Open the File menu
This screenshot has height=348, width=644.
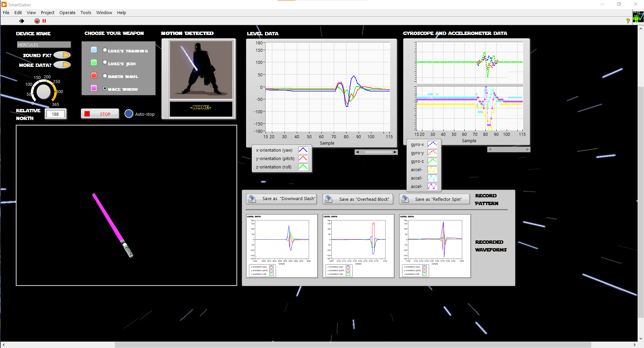[6, 12]
